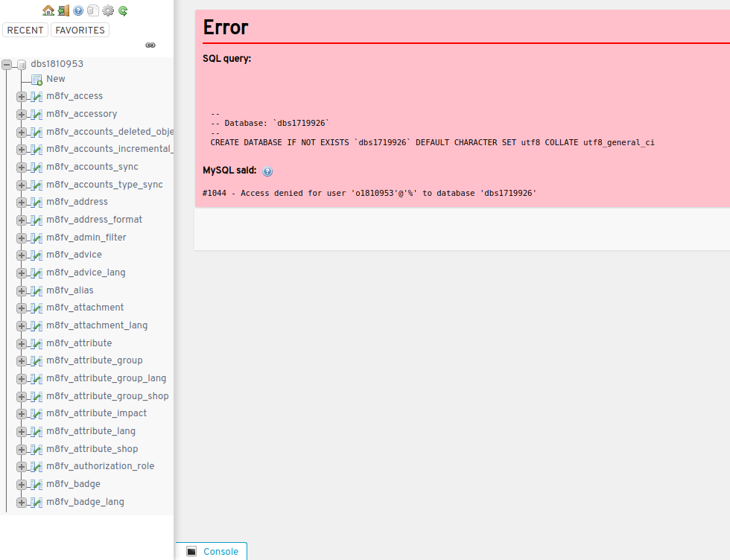
Task: Click the Error heading
Action: [226, 28]
